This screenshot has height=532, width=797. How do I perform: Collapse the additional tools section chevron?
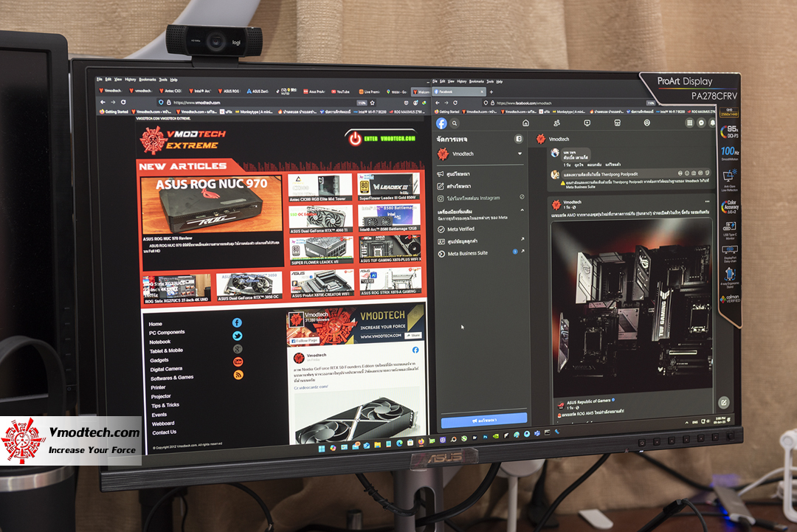click(x=522, y=210)
